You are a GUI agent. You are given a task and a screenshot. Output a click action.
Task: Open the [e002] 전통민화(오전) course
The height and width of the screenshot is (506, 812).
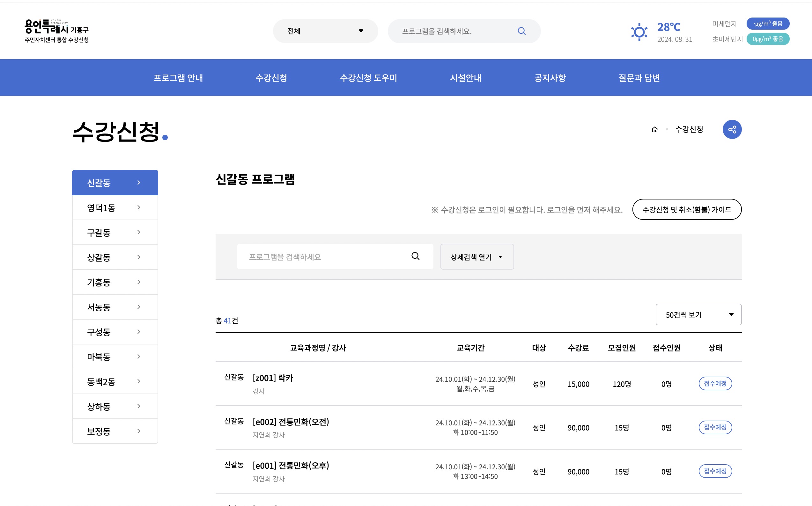pos(291,422)
